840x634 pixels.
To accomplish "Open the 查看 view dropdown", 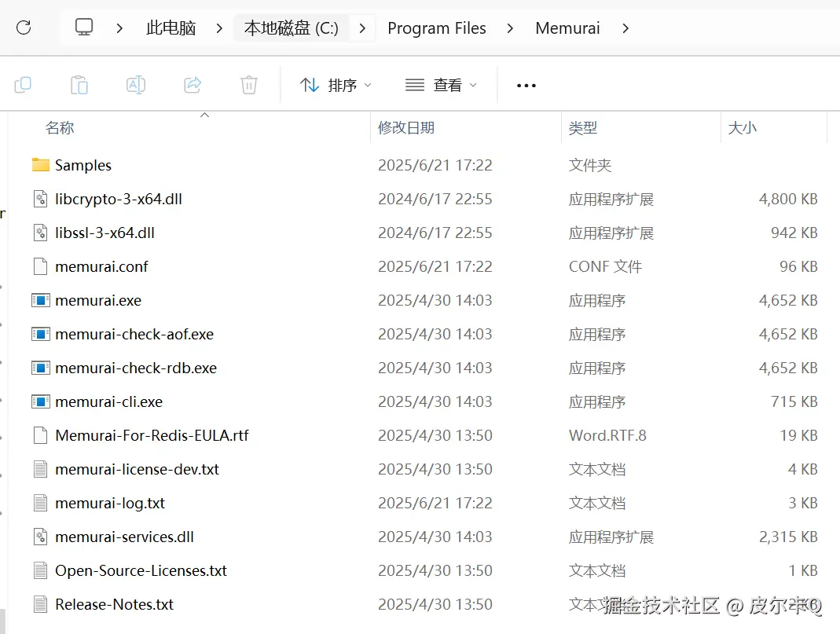I will click(x=441, y=85).
